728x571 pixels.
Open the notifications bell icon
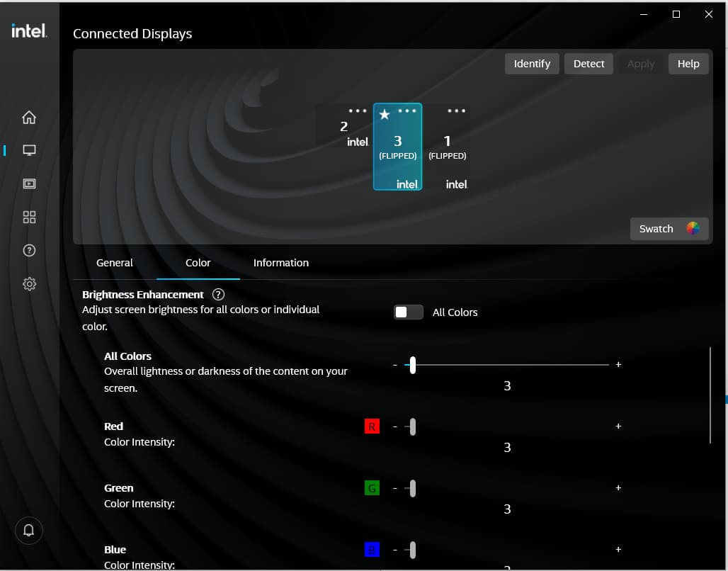click(29, 530)
